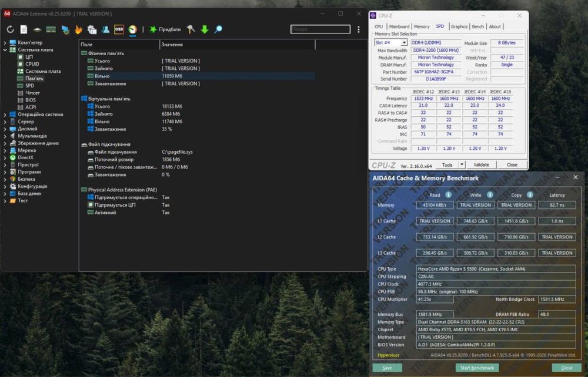The image size is (588, 377).
Task: Click the Read info icon in benchmark
Action: tap(448, 195)
